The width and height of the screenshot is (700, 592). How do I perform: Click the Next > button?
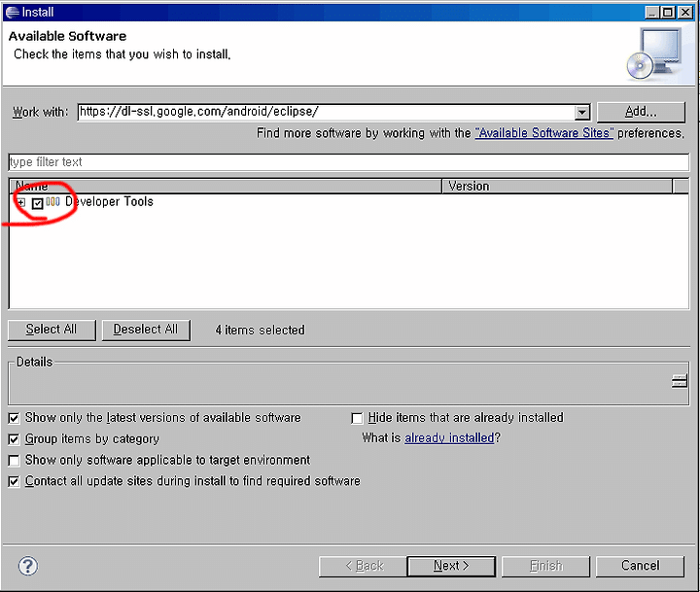pos(451,566)
